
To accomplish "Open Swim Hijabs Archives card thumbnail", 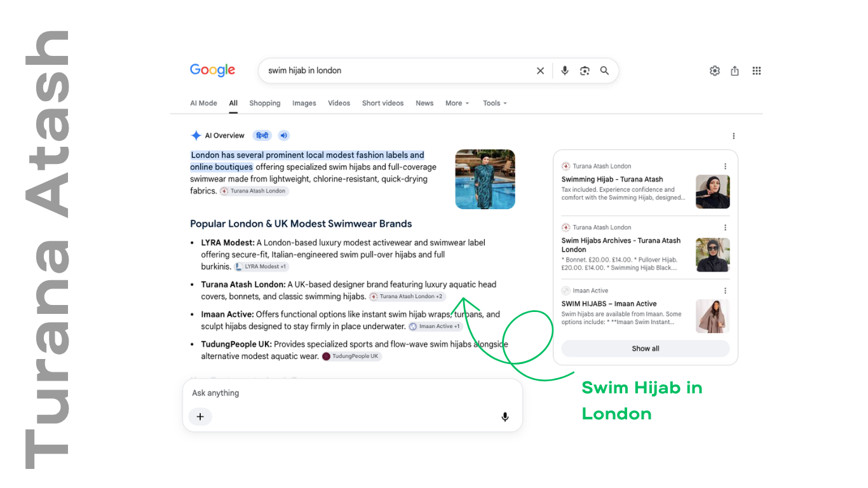I will tap(713, 255).
